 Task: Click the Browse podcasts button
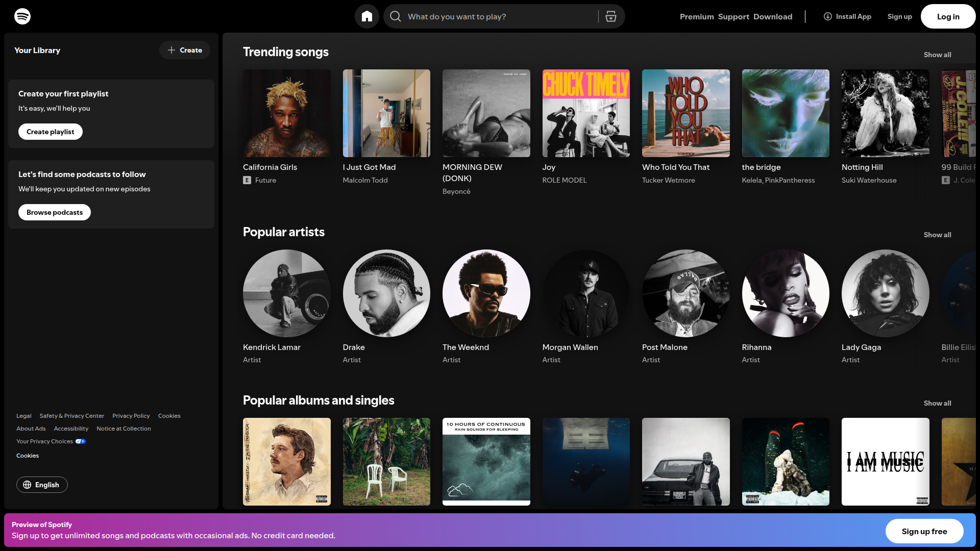point(55,212)
